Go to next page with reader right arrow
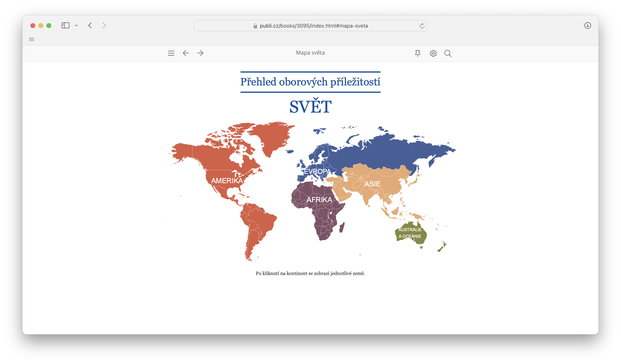621x364 pixels. tap(200, 53)
